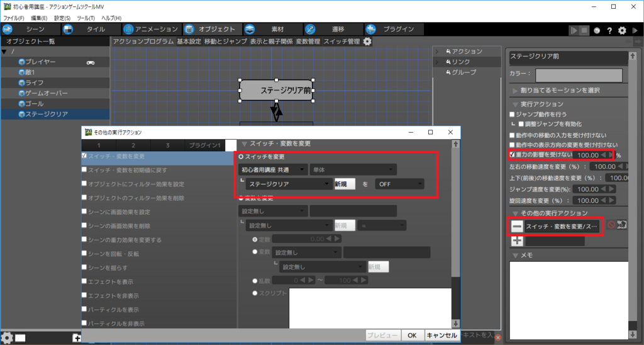
Task: Click the transition (遷移) toolbar icon
Action: click(310, 29)
